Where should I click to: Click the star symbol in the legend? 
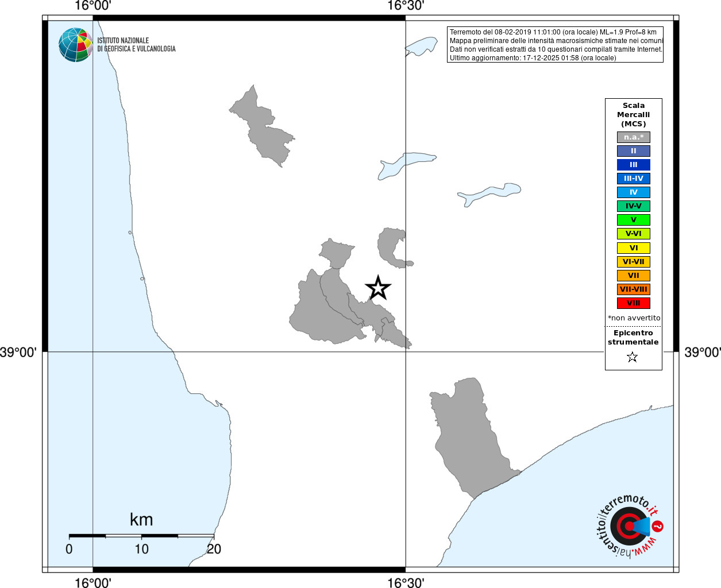point(633,357)
